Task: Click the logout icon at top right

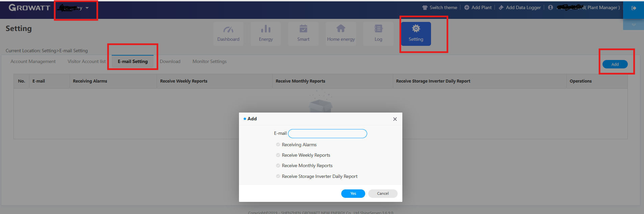Action: point(634,8)
